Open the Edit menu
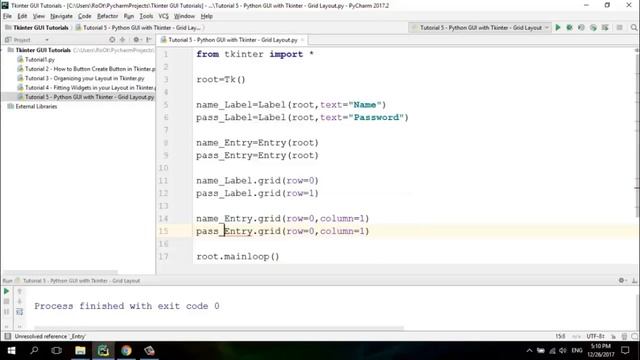 coord(22,16)
